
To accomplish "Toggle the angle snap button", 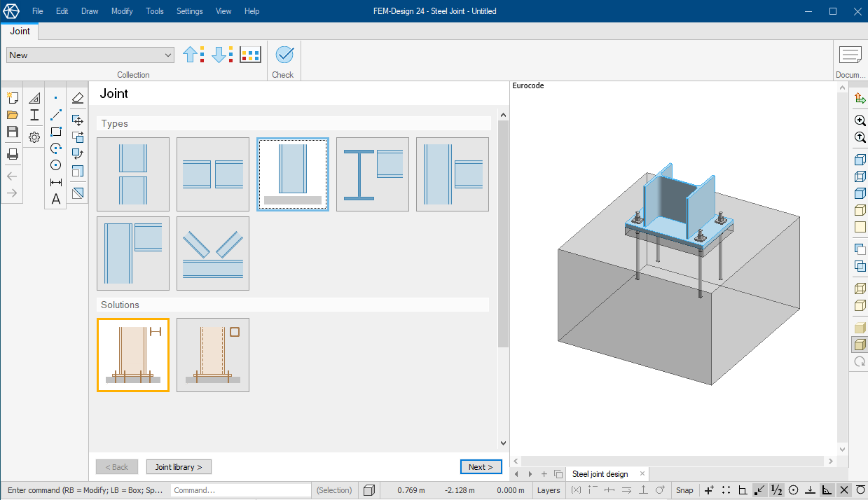I will (x=827, y=490).
